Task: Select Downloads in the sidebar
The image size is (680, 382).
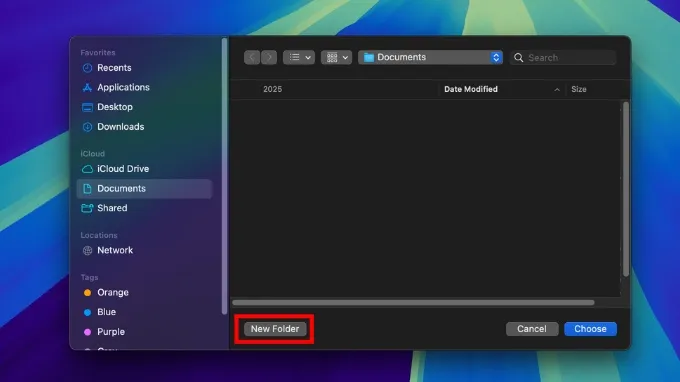Action: [144, 127]
